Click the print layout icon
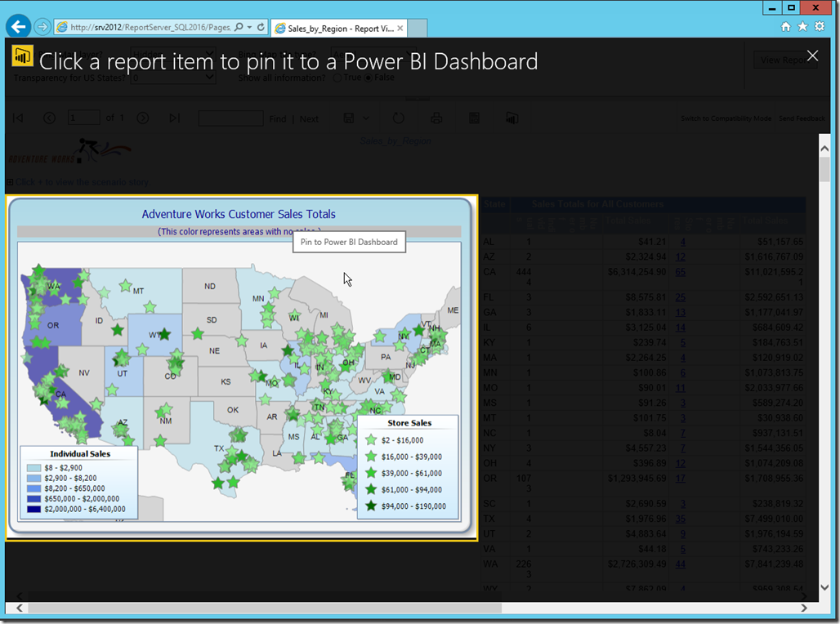The height and width of the screenshot is (624, 840). [x=474, y=118]
